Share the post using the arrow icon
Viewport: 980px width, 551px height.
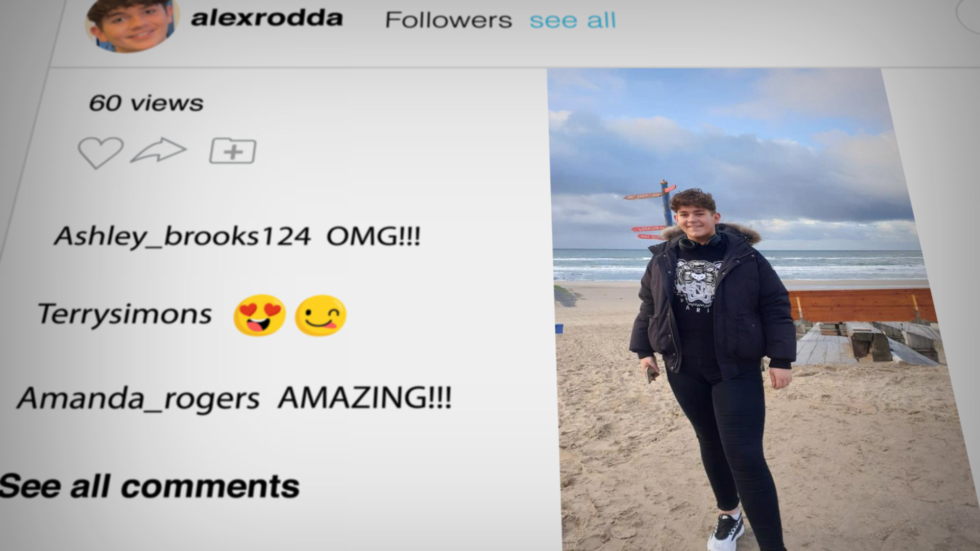tap(159, 150)
